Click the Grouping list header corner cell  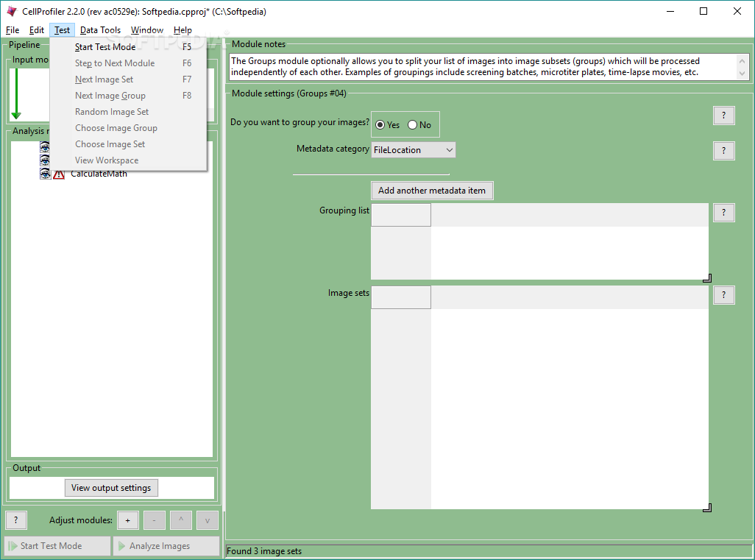click(401, 215)
